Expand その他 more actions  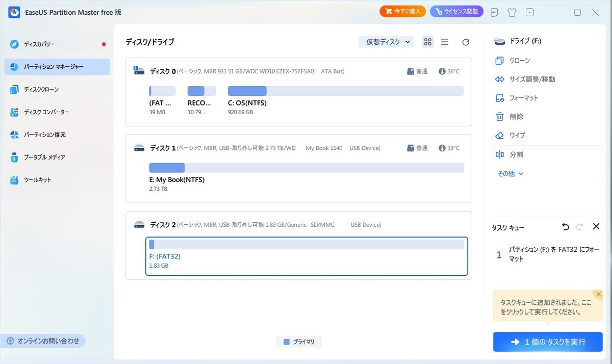(x=511, y=174)
